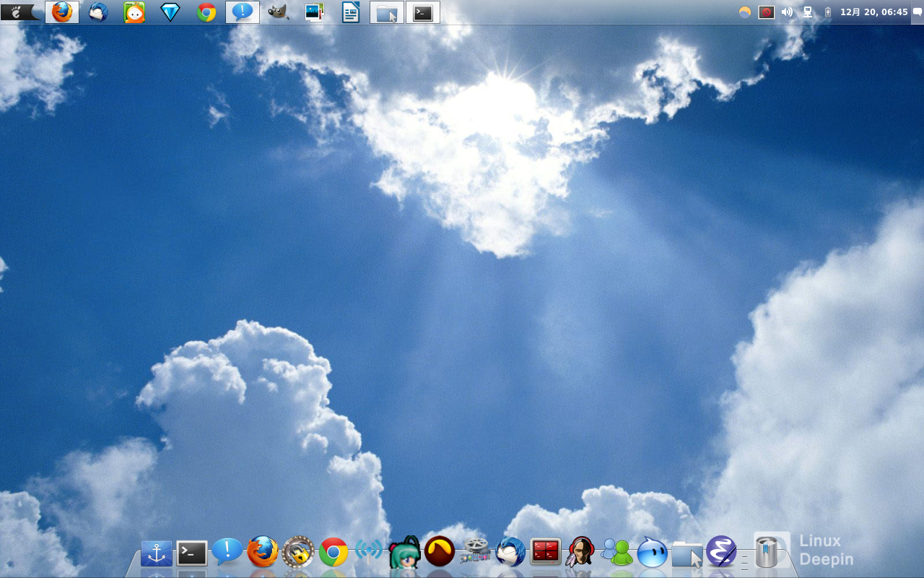Click the wireless signal icon in dock
Viewport: 924px width, 578px height.
(369, 552)
